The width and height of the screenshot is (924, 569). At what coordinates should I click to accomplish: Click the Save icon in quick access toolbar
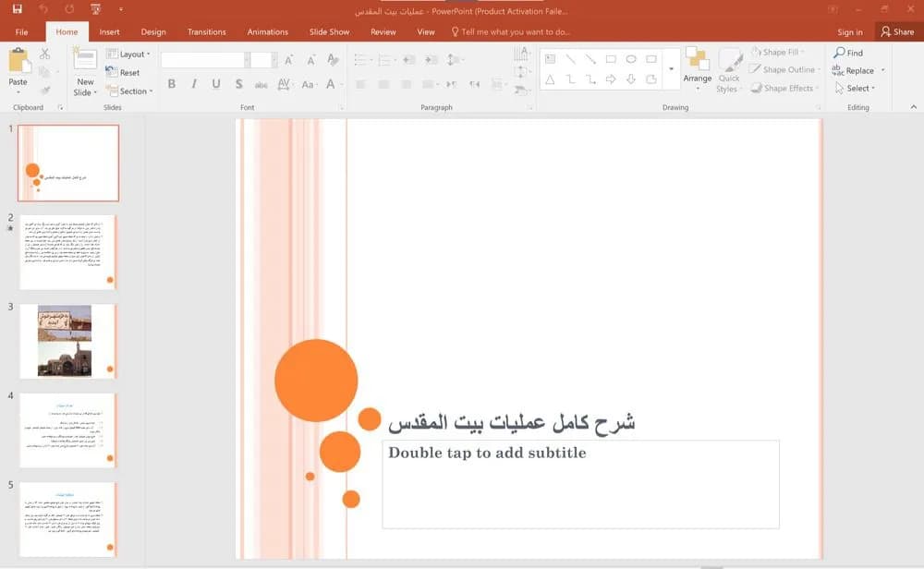pyautogui.click(x=17, y=9)
